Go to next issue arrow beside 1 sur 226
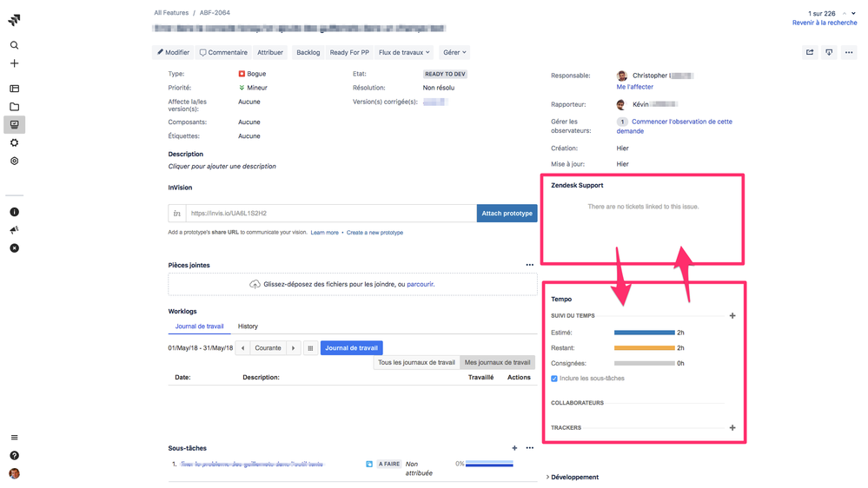 [x=853, y=13]
